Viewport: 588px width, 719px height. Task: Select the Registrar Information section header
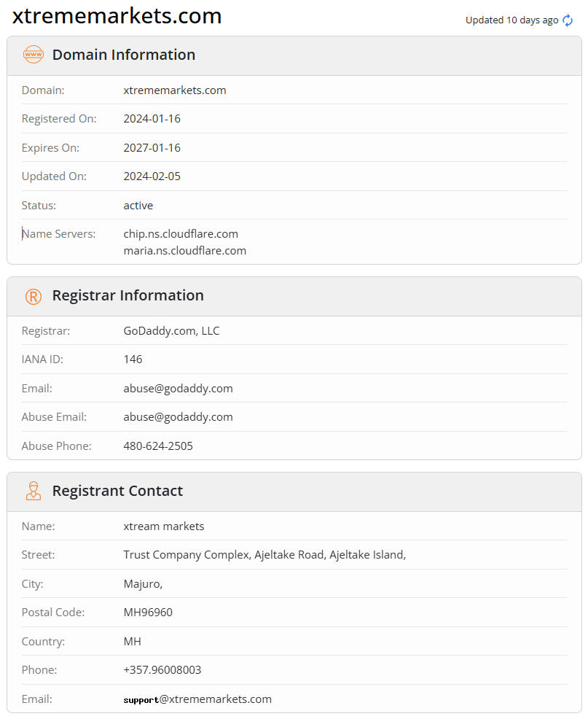pos(128,295)
